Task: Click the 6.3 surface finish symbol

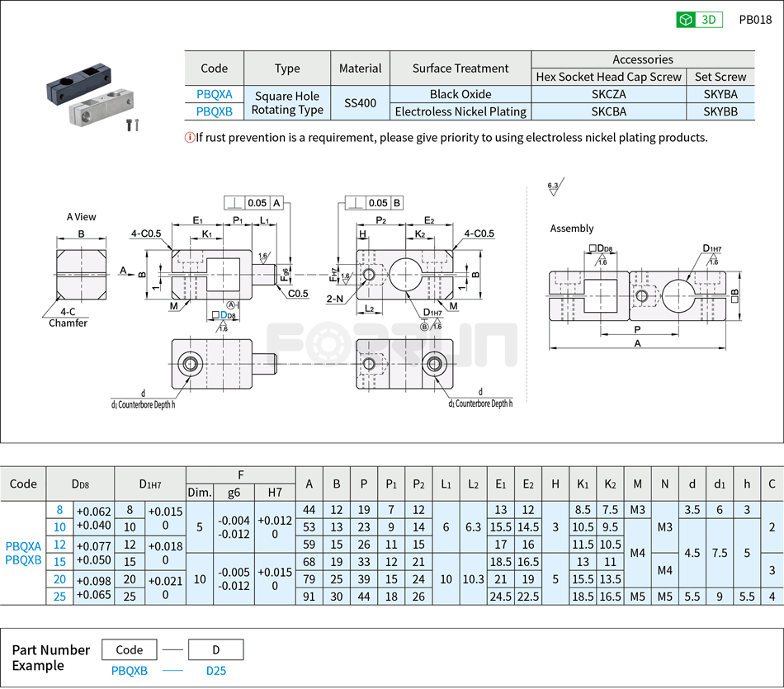Action: [x=554, y=188]
